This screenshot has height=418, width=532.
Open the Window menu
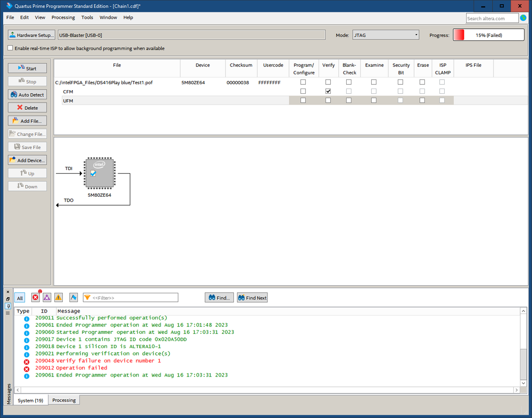(108, 17)
